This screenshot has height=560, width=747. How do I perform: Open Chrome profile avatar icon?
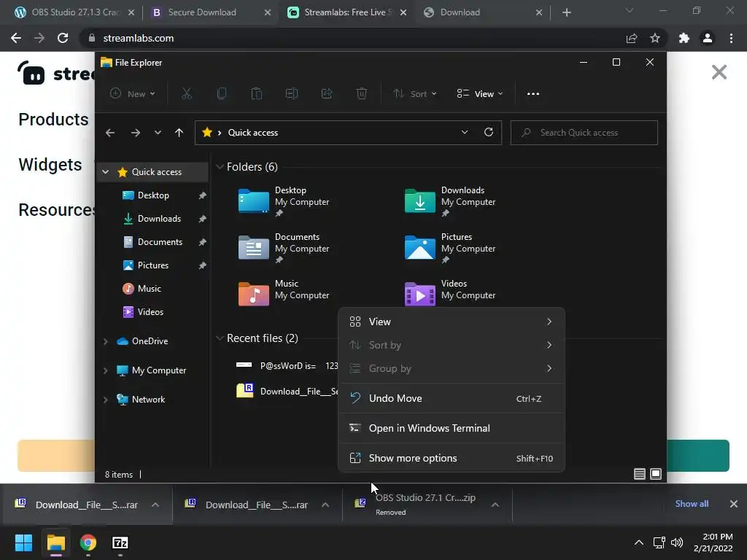click(x=708, y=38)
